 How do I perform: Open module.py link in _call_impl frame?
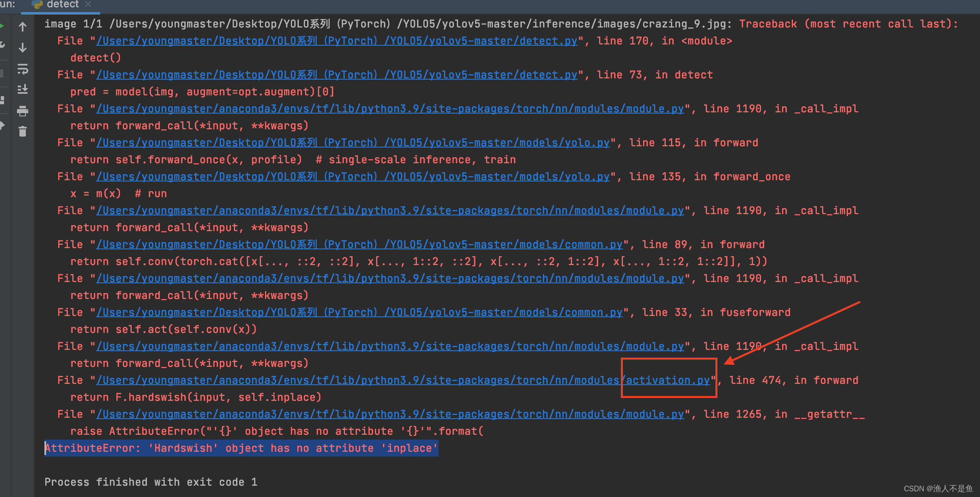(x=389, y=108)
